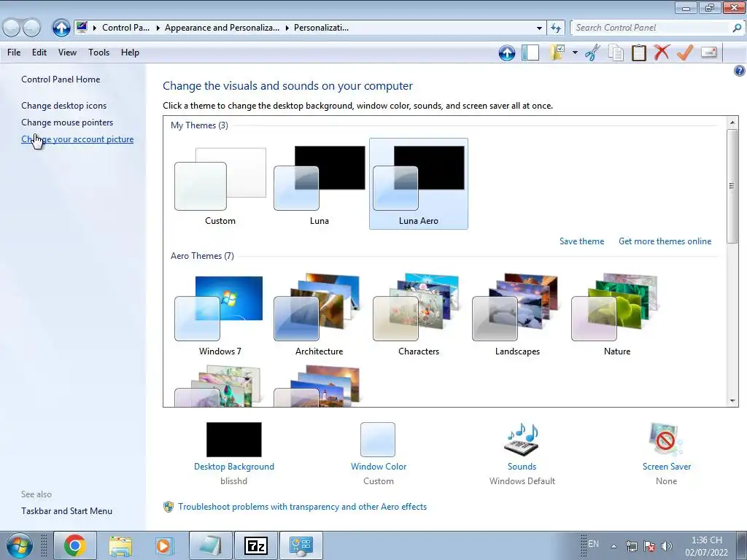Open the blue Help question mark icon
This screenshot has width=747, height=560.
(x=740, y=71)
